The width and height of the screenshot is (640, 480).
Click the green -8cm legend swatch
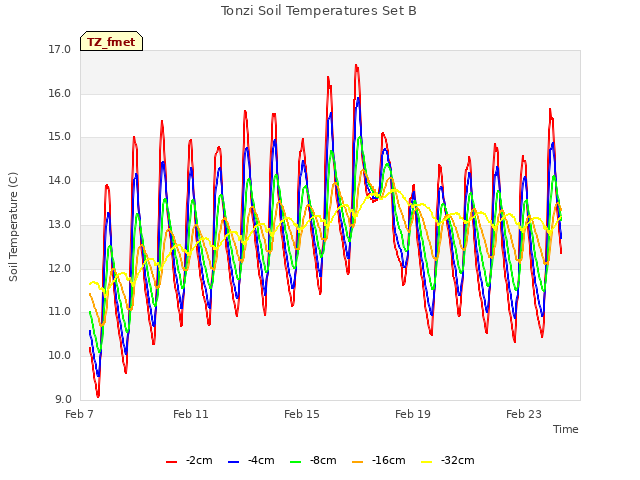point(296,462)
